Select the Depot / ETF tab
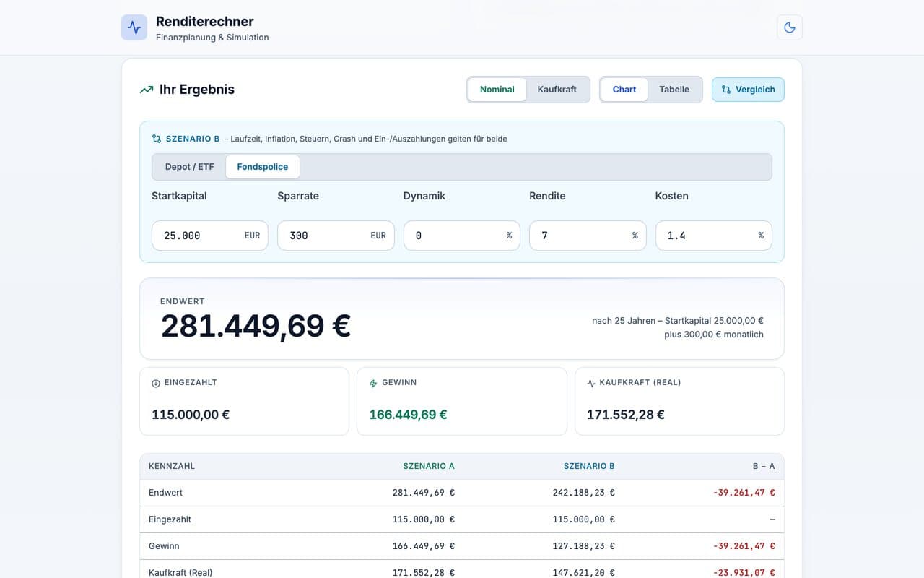 click(190, 167)
